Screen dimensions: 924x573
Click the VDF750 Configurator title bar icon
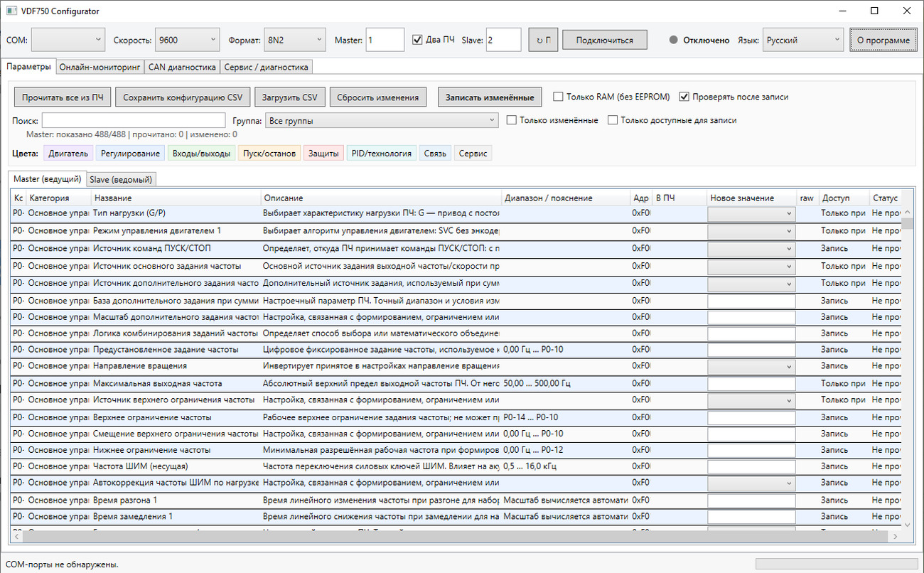click(11, 11)
